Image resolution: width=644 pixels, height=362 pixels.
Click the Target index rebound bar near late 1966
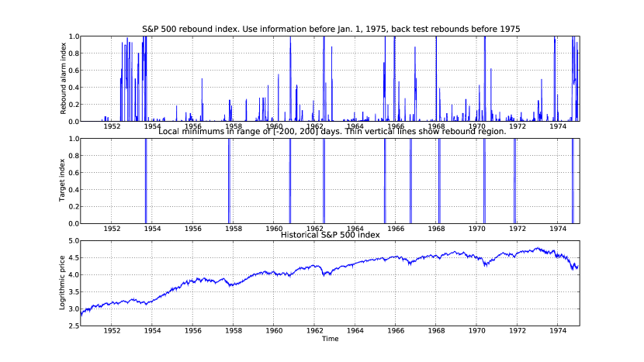click(x=410, y=181)
